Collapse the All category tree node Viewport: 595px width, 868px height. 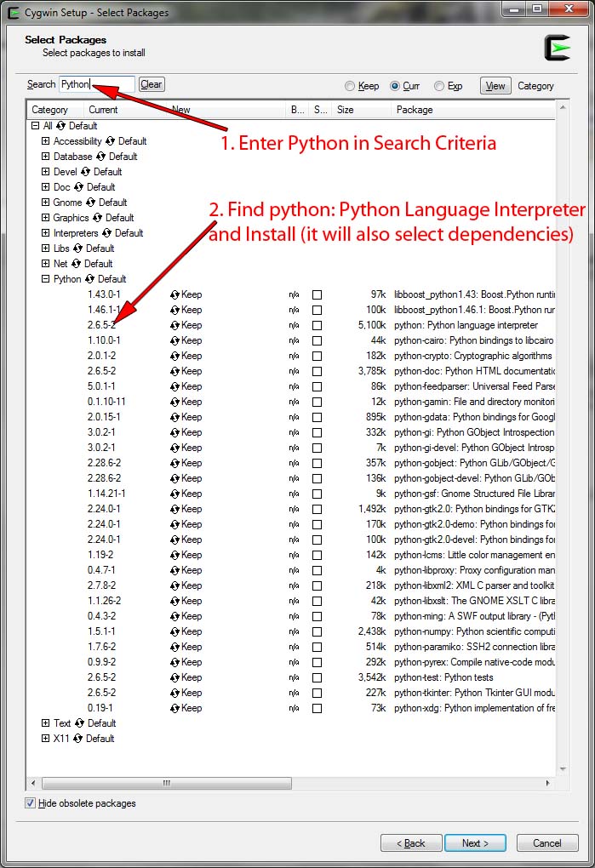(x=36, y=126)
